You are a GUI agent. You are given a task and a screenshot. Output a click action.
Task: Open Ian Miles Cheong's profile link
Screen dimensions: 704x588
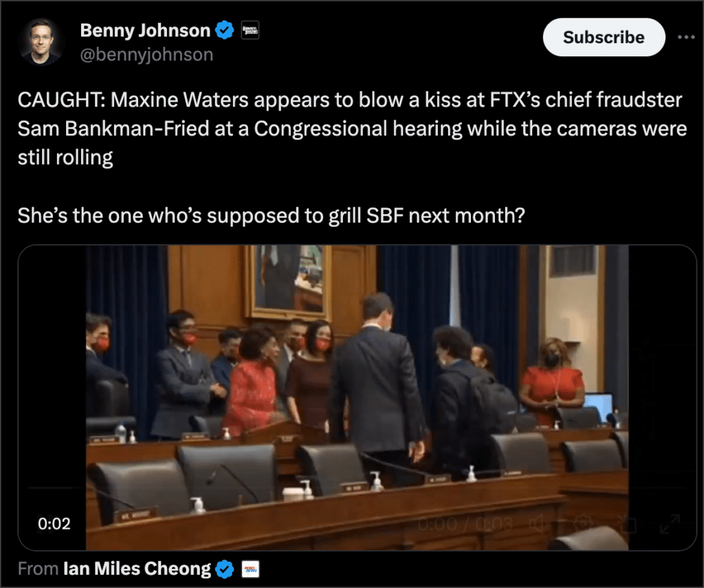pyautogui.click(x=137, y=569)
